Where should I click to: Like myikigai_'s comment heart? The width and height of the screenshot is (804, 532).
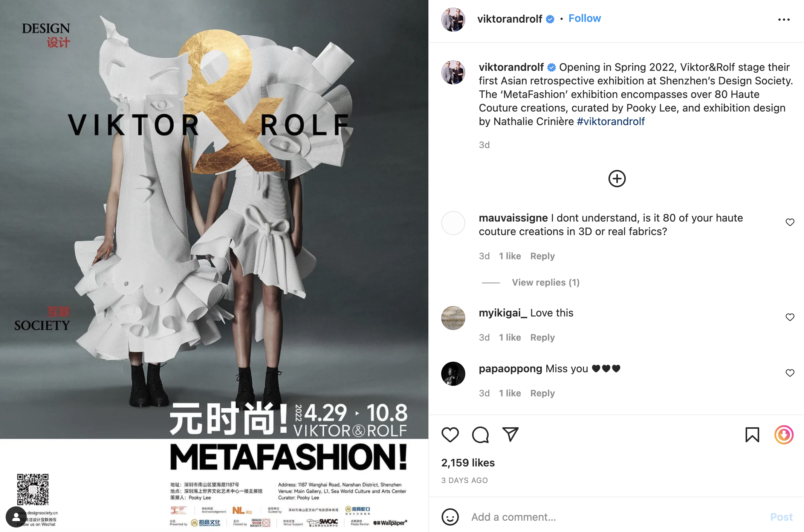pyautogui.click(x=790, y=317)
